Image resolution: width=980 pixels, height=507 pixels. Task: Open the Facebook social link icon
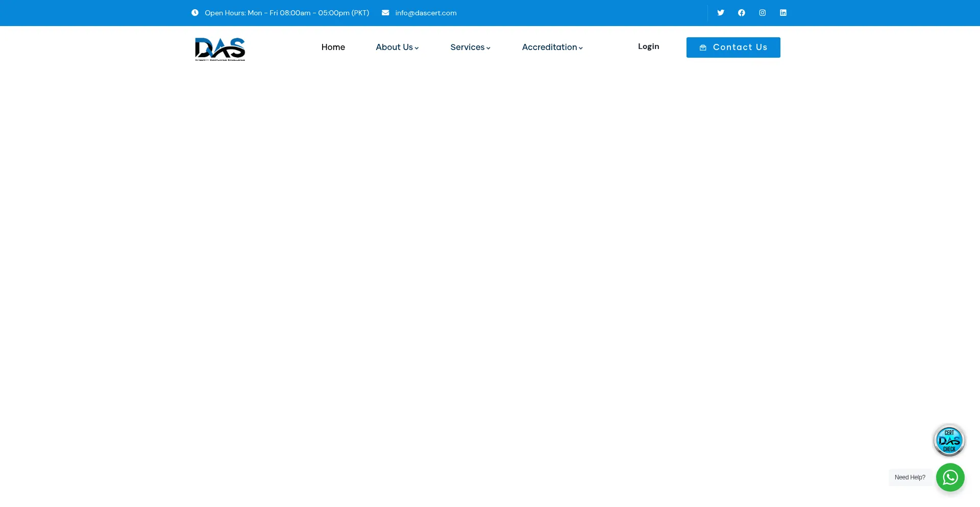[742, 13]
